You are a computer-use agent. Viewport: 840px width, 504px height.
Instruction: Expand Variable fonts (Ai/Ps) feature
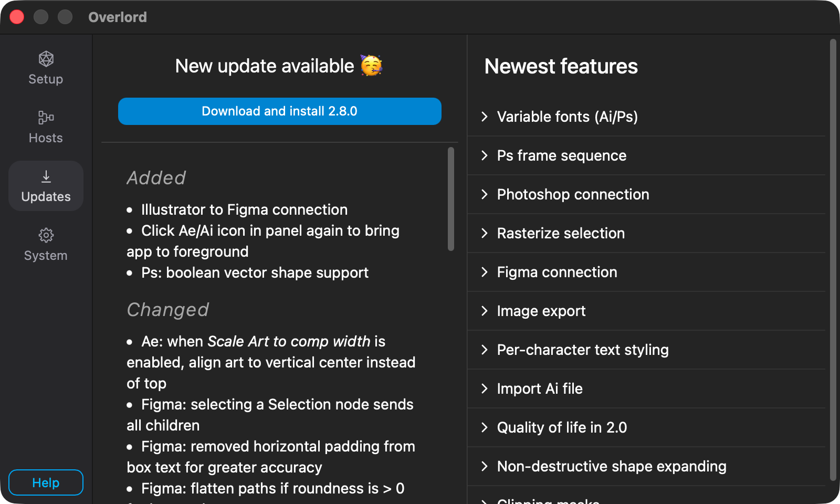click(x=646, y=117)
